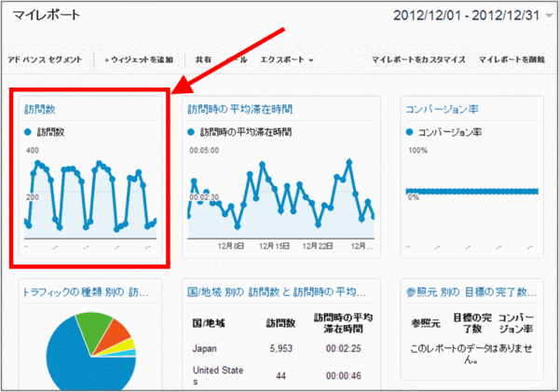
Task: Click マイレポートを削除 to delete dashboard
Action: 511,60
